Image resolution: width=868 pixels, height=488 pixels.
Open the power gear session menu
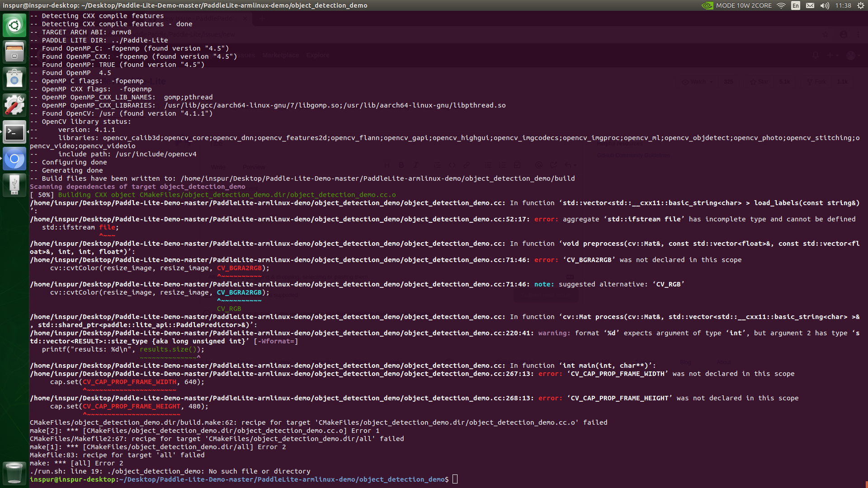[860, 5]
